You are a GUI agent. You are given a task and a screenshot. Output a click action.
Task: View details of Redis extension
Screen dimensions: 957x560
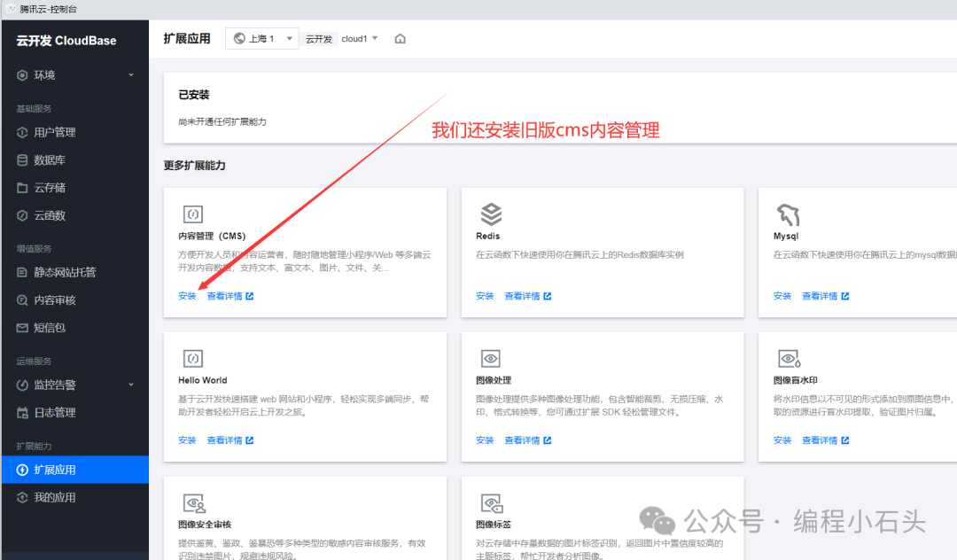tap(522, 296)
